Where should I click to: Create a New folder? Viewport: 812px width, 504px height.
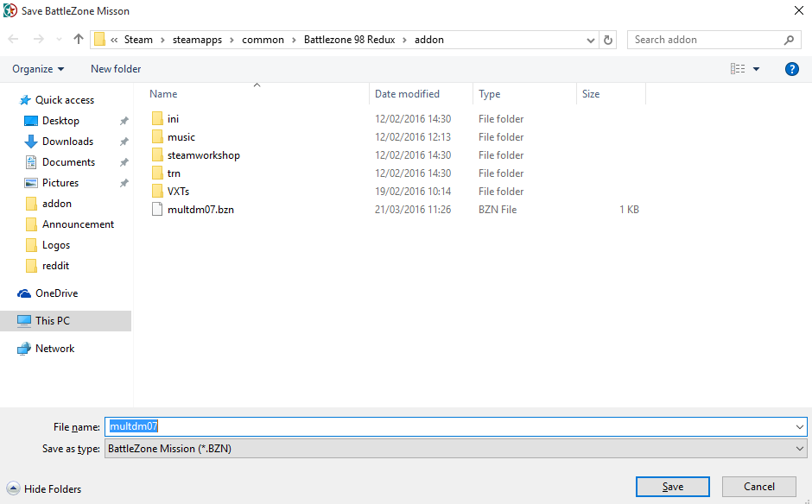coord(116,69)
